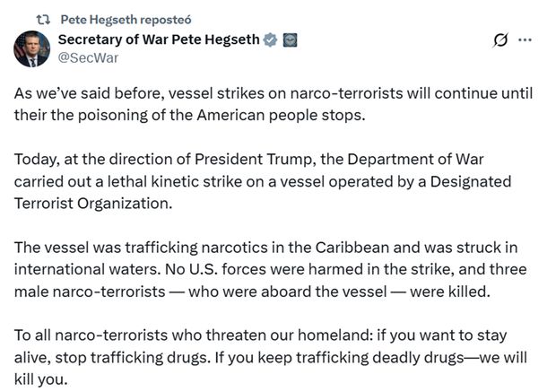
Task: Open Pete Hegseth's profile picture
Action: pyautogui.click(x=30, y=48)
